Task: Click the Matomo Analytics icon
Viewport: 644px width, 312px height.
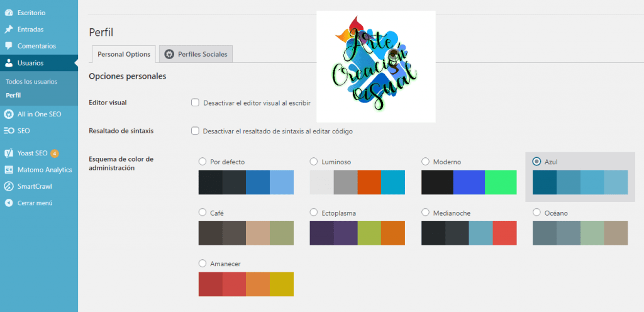Action: pyautogui.click(x=9, y=169)
